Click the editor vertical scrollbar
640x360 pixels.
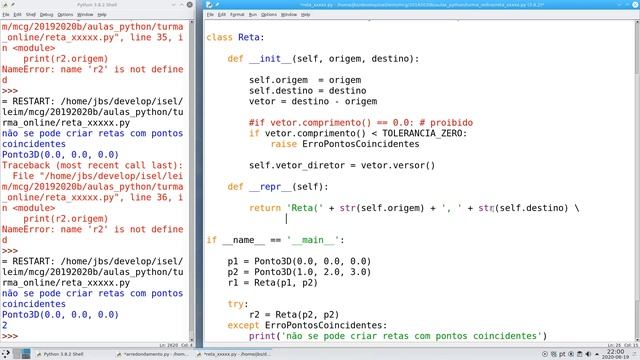coord(637,180)
